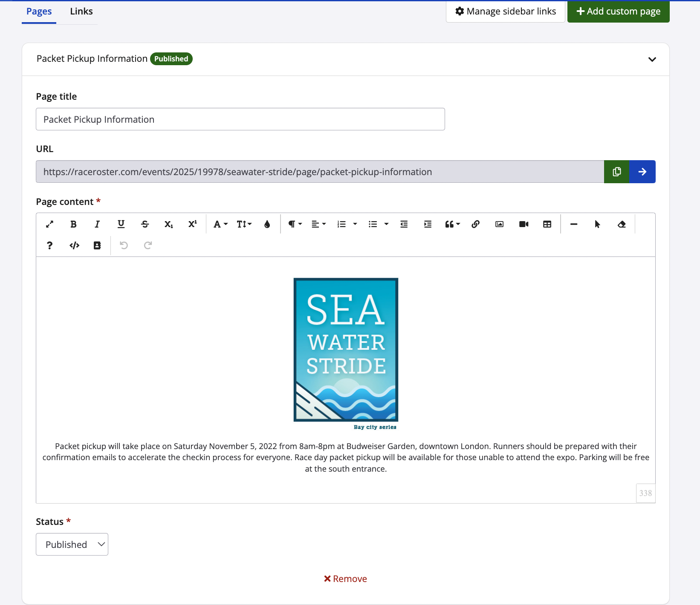This screenshot has height=605, width=700.
Task: Open the font size dropdown
Action: click(x=244, y=225)
